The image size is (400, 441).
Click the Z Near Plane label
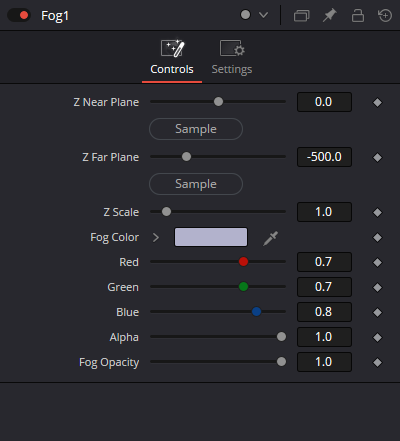(x=106, y=102)
